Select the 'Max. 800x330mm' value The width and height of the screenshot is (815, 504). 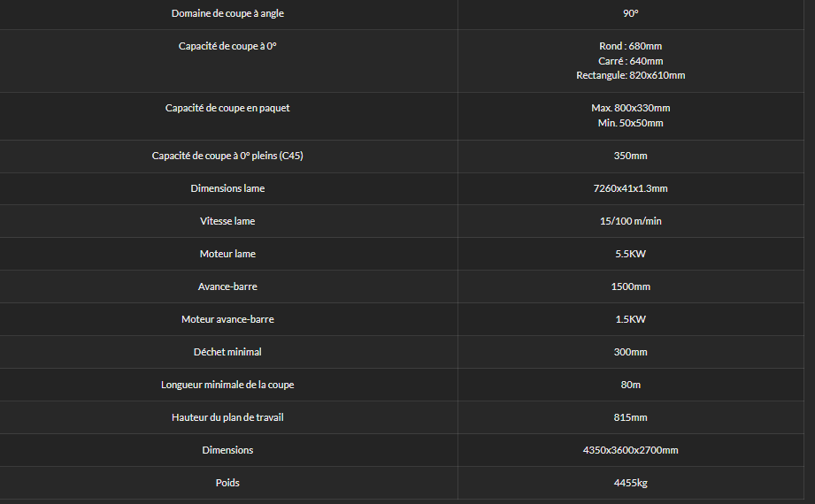[x=630, y=108]
